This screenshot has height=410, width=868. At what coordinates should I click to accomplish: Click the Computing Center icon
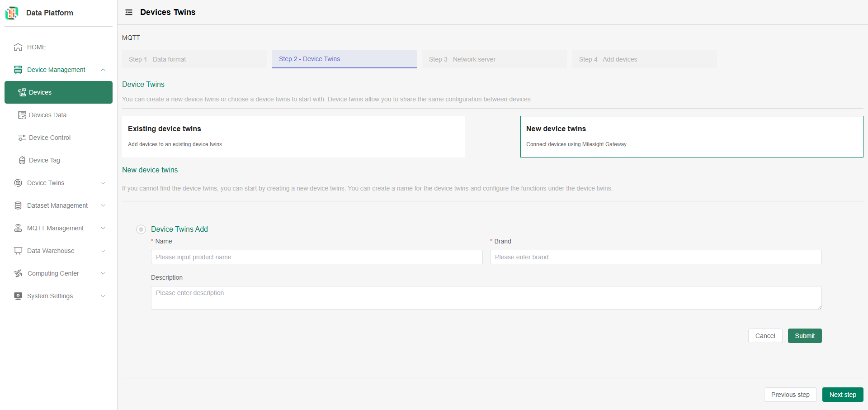pos(18,273)
